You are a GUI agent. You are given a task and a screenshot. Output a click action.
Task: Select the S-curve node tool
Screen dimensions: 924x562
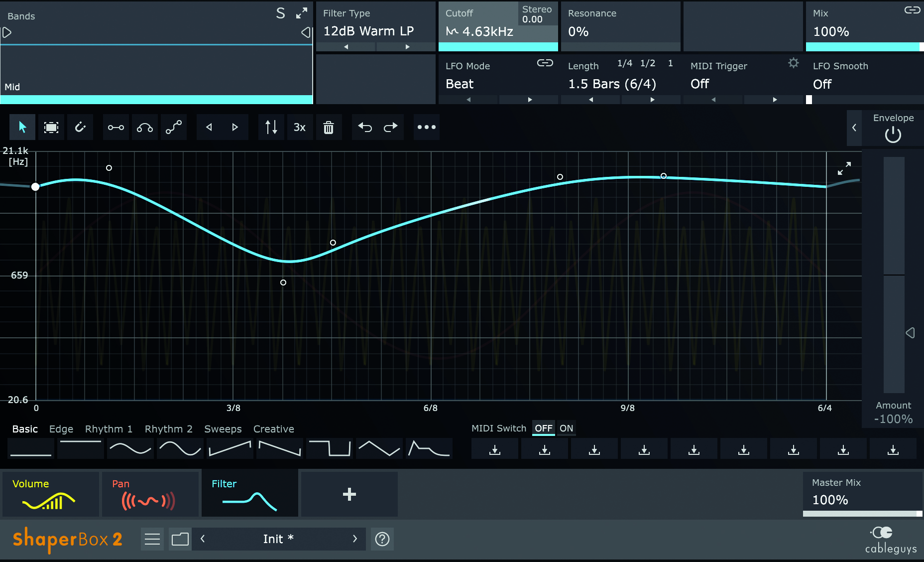(x=174, y=127)
